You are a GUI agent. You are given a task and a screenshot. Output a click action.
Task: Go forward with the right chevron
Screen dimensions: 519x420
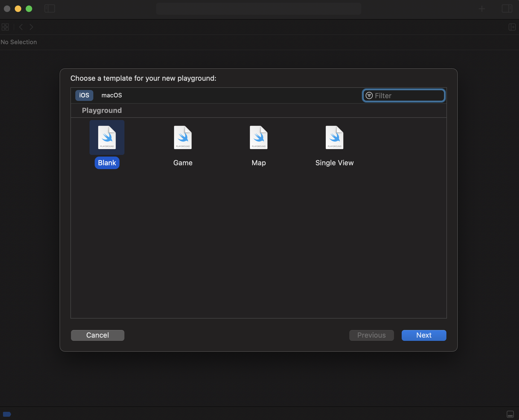pyautogui.click(x=31, y=27)
